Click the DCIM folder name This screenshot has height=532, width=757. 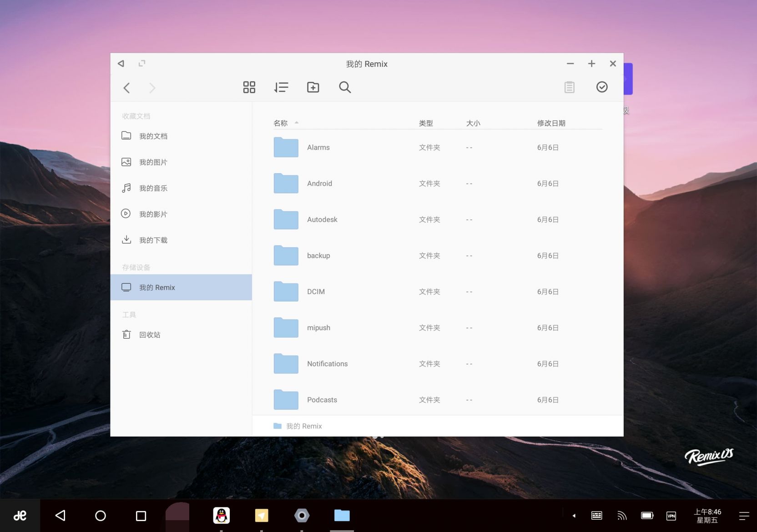coord(316,291)
